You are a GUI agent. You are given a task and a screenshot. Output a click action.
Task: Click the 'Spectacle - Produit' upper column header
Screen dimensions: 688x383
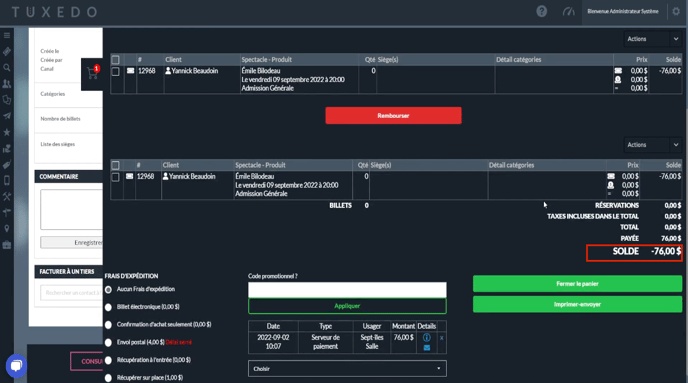click(266, 59)
